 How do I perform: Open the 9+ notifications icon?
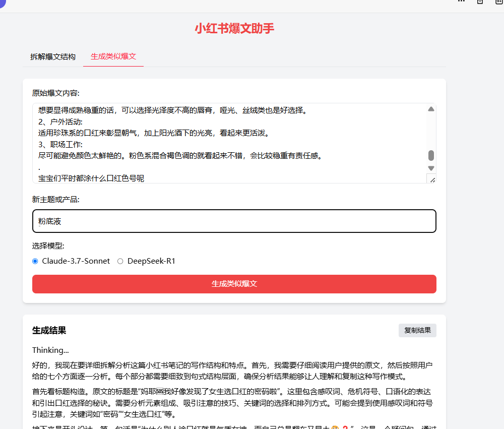coord(499,2)
